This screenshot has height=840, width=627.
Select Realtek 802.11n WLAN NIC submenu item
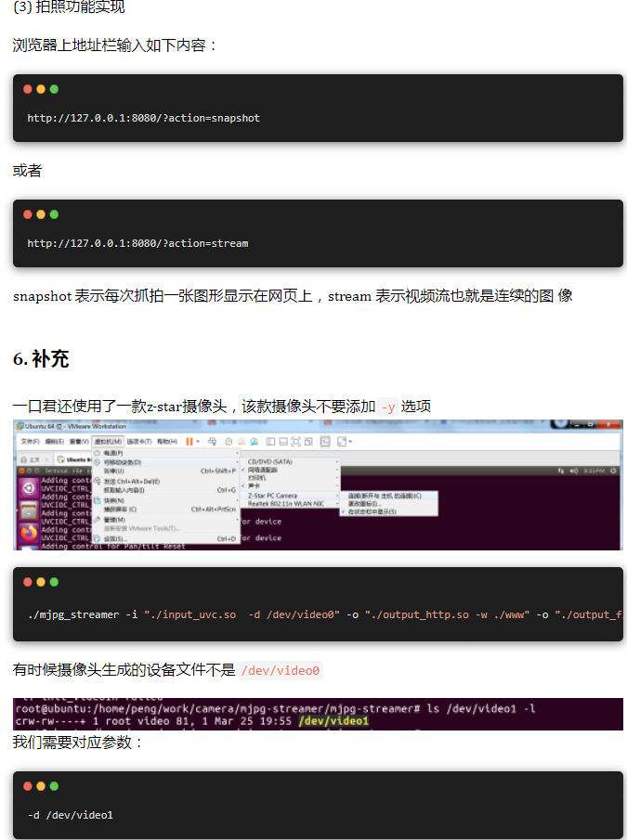point(291,504)
